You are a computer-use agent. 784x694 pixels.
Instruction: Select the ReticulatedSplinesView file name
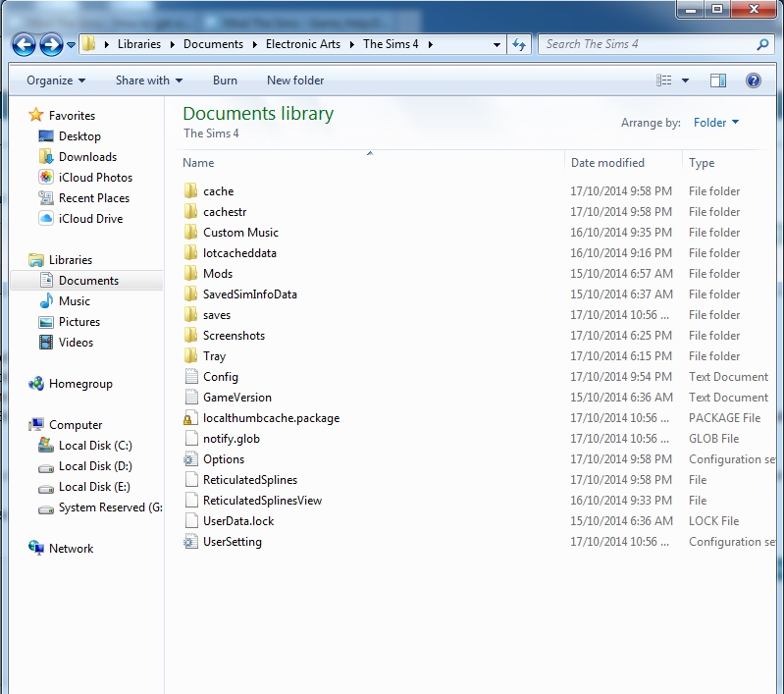[263, 501]
